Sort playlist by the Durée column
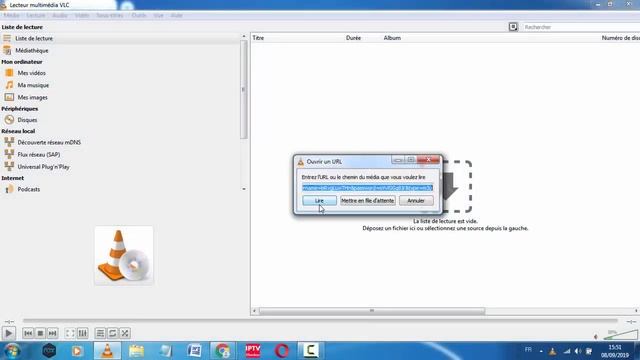640x360 pixels. pos(353,38)
